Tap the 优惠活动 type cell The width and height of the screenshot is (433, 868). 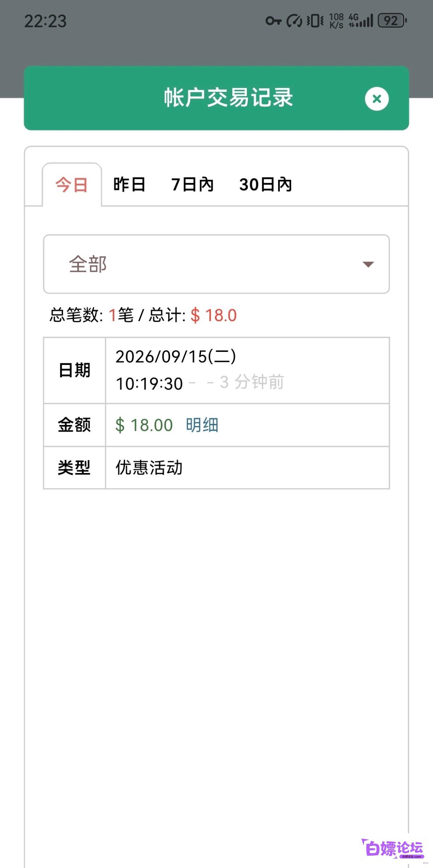coord(247,468)
